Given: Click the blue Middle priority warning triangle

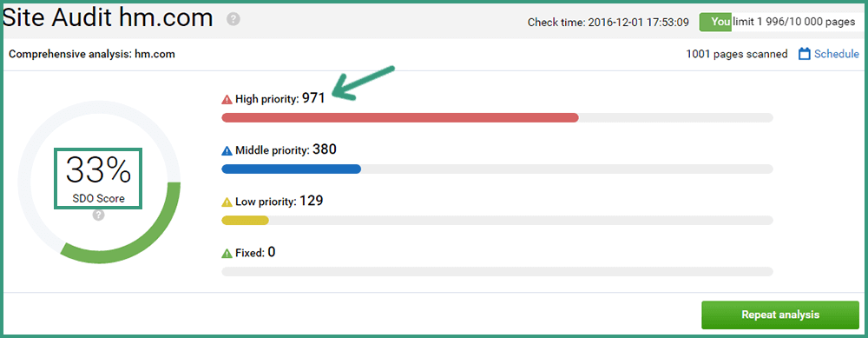Looking at the screenshot, I should point(227,150).
